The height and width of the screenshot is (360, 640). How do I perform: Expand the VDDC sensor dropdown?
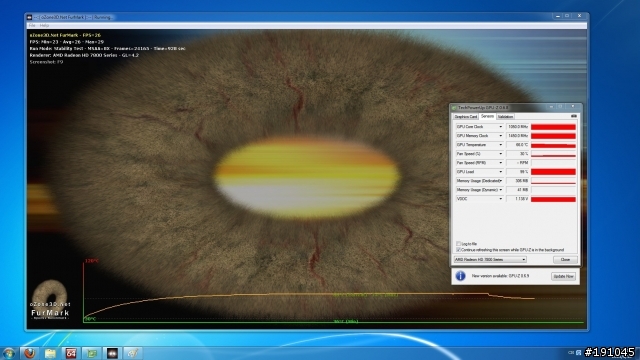point(501,199)
